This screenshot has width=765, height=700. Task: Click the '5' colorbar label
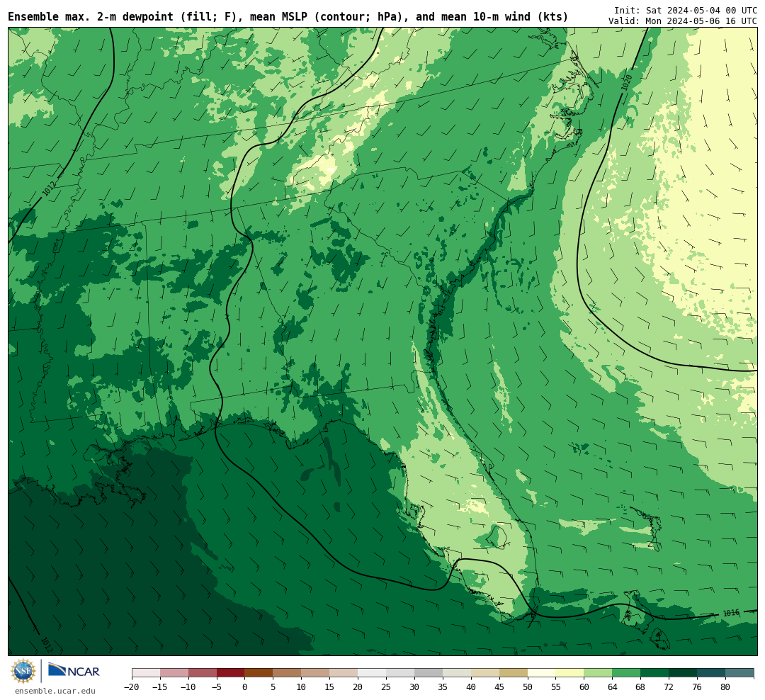[273, 687]
